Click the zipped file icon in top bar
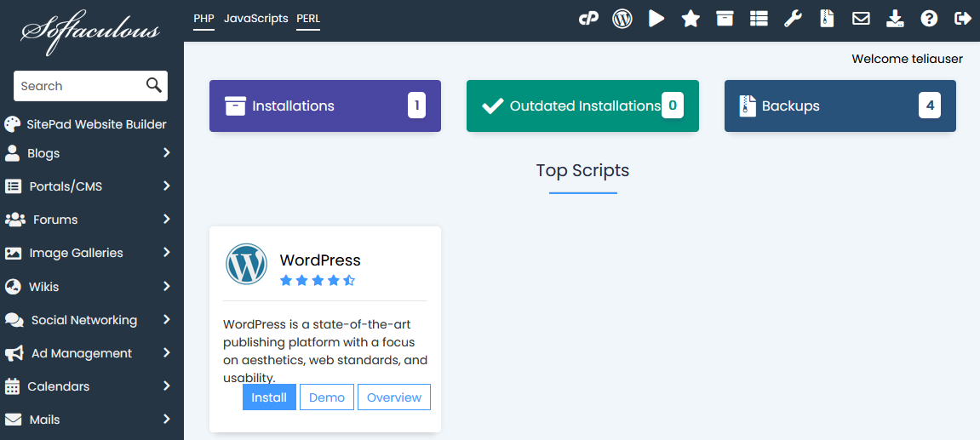Image resolution: width=980 pixels, height=440 pixels. (x=827, y=19)
